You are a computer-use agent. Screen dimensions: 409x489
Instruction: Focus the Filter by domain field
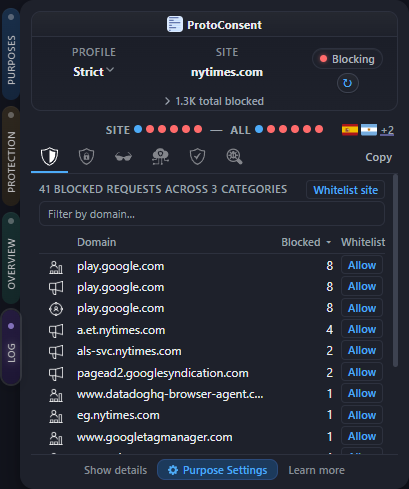click(x=212, y=214)
